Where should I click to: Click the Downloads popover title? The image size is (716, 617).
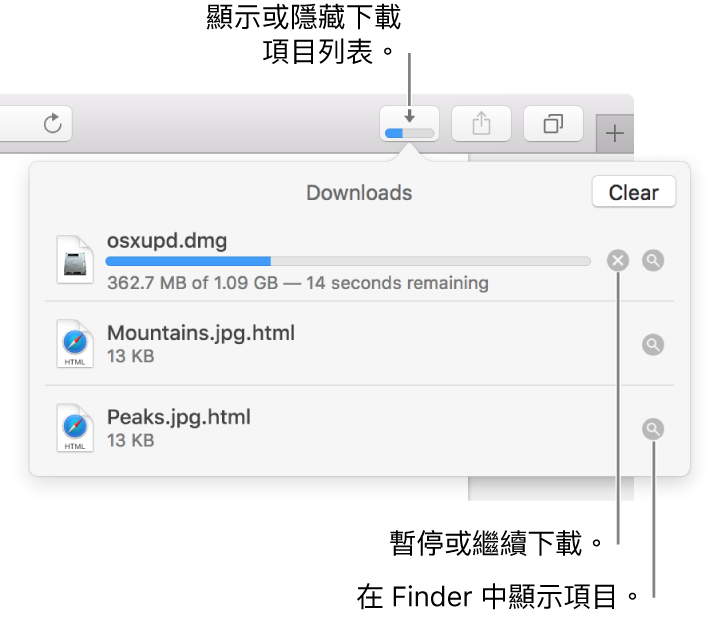[x=359, y=193]
